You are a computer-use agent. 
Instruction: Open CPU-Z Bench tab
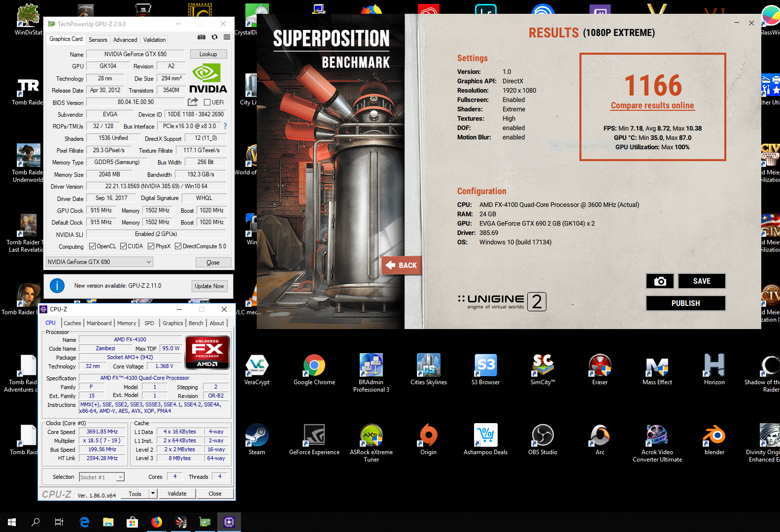[196, 323]
